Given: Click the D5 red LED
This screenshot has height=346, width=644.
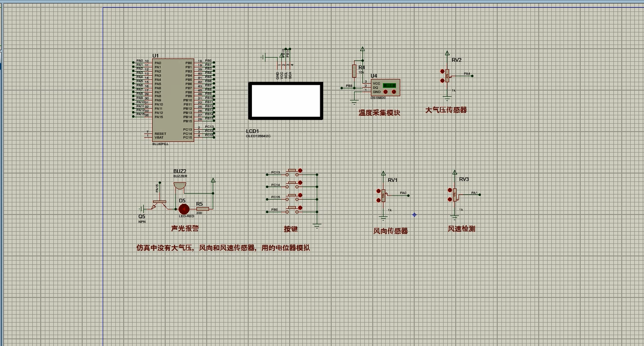Looking at the screenshot, I should (183, 208).
